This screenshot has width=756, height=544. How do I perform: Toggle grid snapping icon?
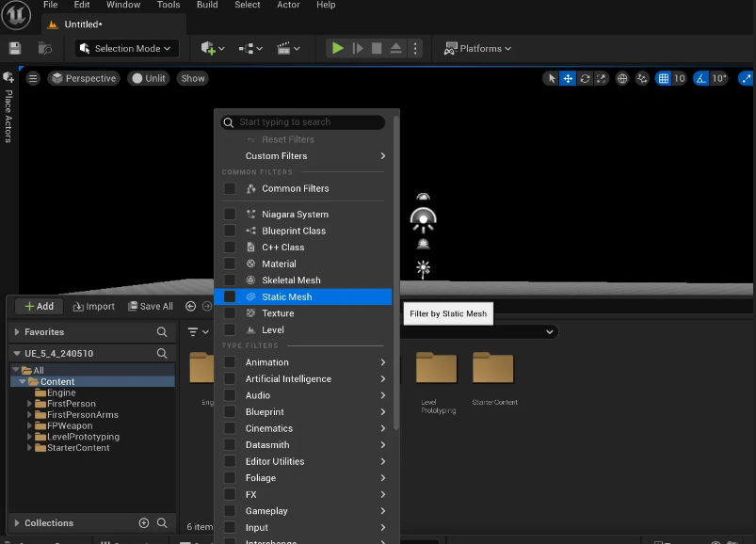(x=664, y=78)
